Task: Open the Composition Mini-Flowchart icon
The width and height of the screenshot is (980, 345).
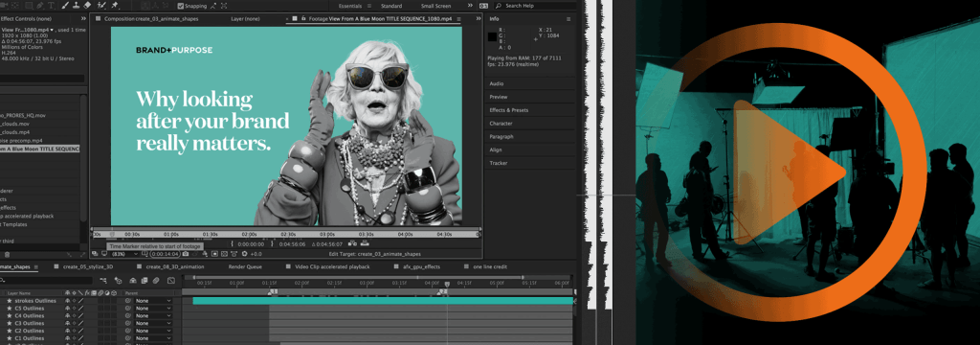Action: [103, 281]
